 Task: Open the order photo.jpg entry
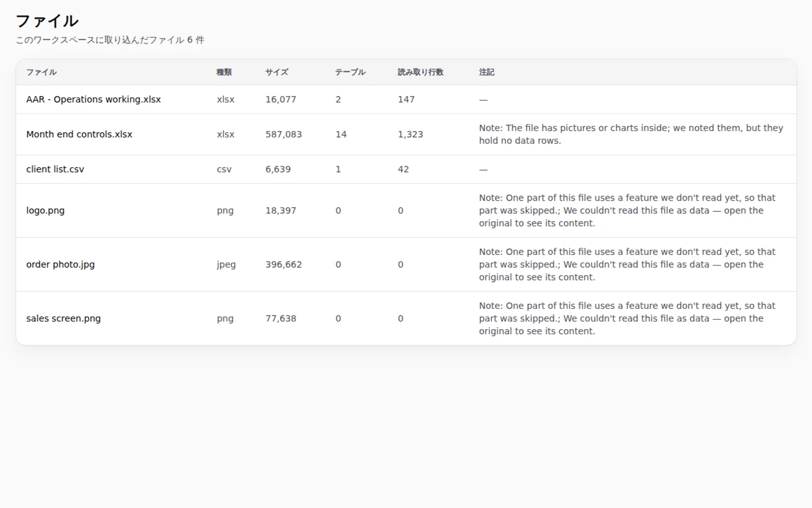tap(60, 265)
